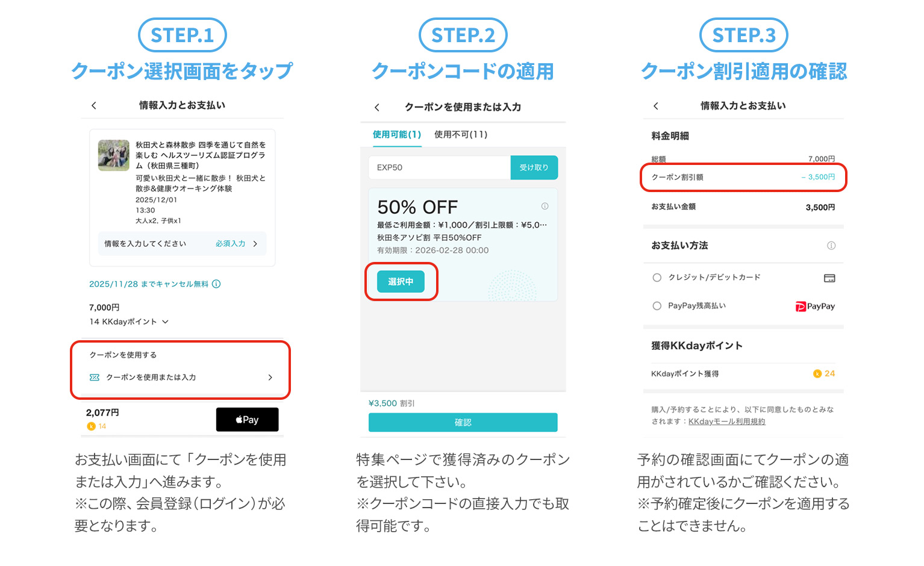Tap back arrow in STEP.3 payment screen
This screenshot has height=566, width=924.
tap(656, 106)
